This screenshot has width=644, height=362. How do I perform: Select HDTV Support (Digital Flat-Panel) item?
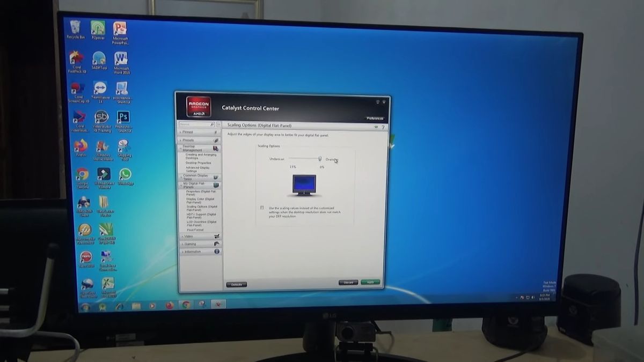coord(201,215)
